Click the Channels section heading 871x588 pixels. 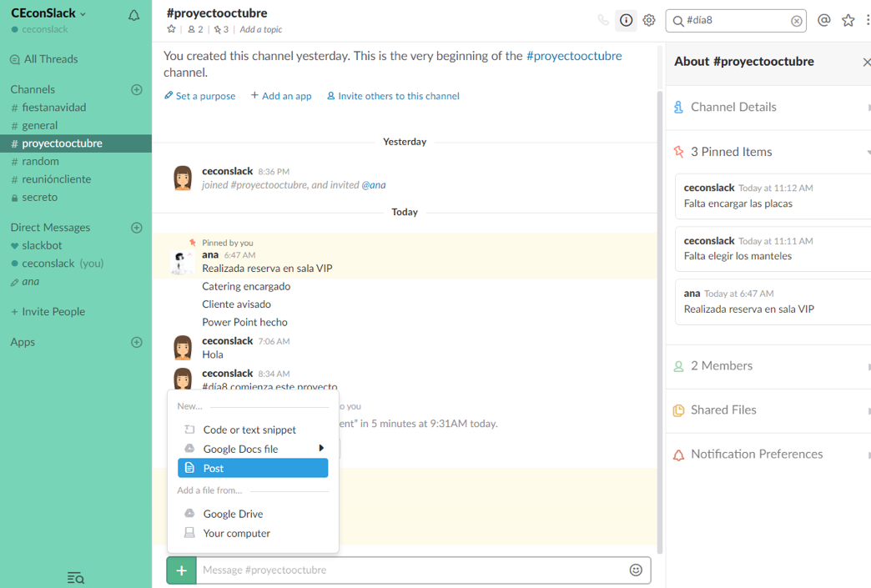[x=33, y=89]
